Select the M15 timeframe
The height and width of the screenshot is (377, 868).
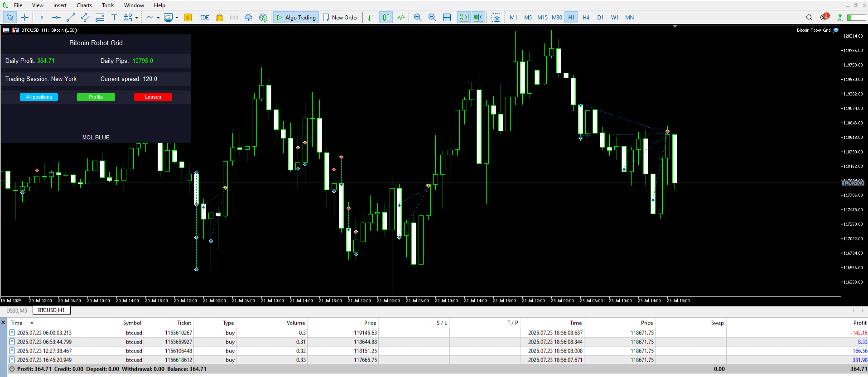click(x=542, y=18)
